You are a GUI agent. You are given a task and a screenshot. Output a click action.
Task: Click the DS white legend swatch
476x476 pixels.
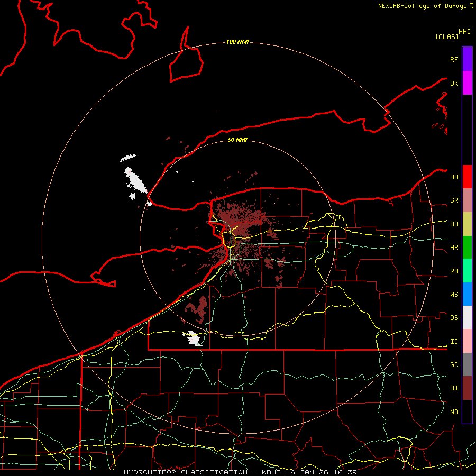(x=467, y=317)
